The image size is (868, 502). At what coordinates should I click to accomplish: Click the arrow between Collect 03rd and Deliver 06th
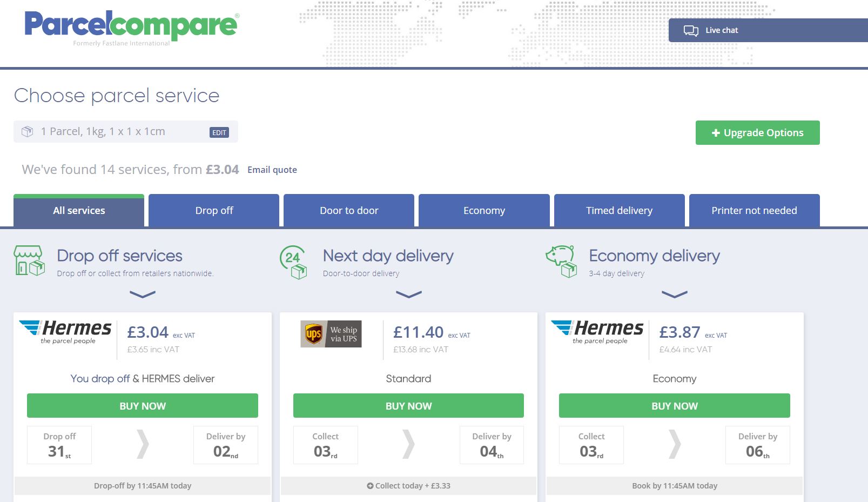coord(675,444)
